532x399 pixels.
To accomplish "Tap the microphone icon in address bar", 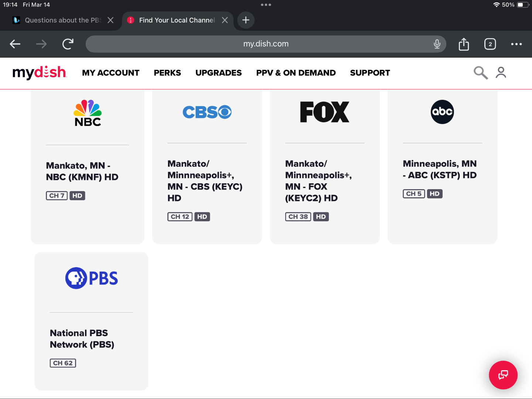I will (x=437, y=44).
